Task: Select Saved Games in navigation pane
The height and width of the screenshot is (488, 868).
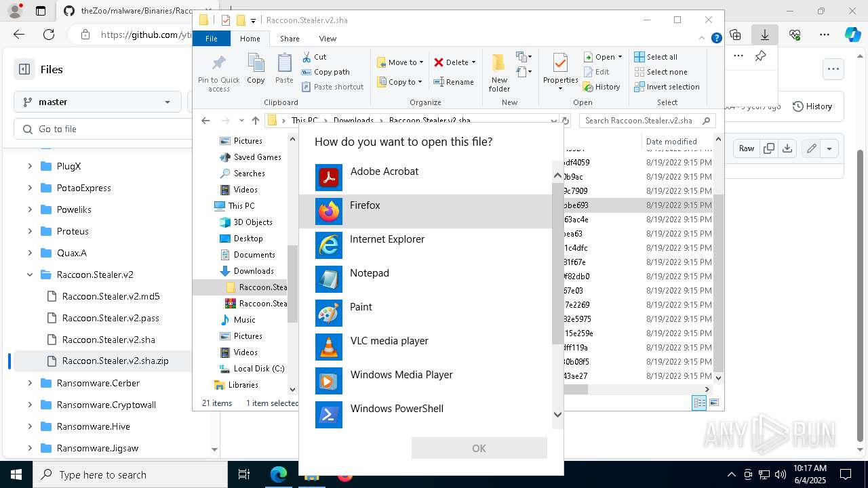Action: tap(250, 157)
